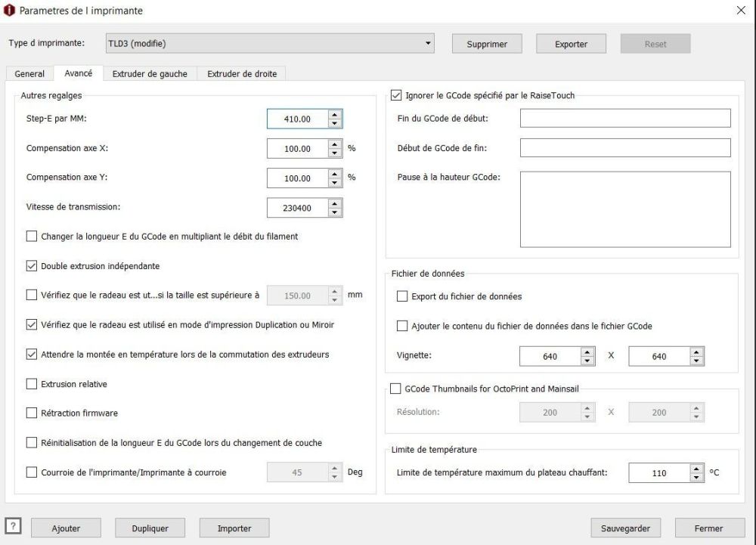
Task: Click the Compensation axe Y value field
Action: 297,178
